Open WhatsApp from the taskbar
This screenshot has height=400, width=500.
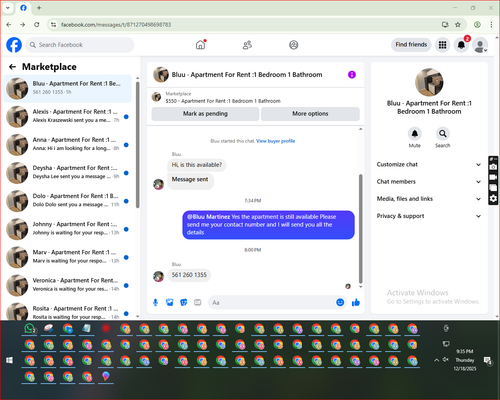pos(30,329)
